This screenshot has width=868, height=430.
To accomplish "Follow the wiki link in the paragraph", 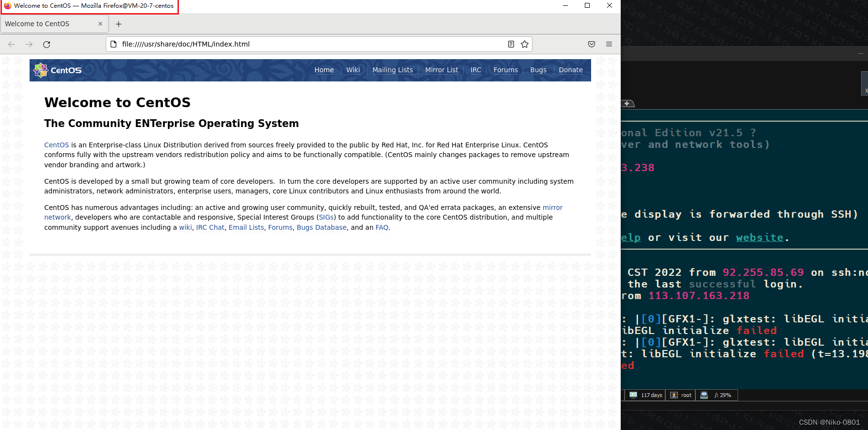I will coord(185,227).
